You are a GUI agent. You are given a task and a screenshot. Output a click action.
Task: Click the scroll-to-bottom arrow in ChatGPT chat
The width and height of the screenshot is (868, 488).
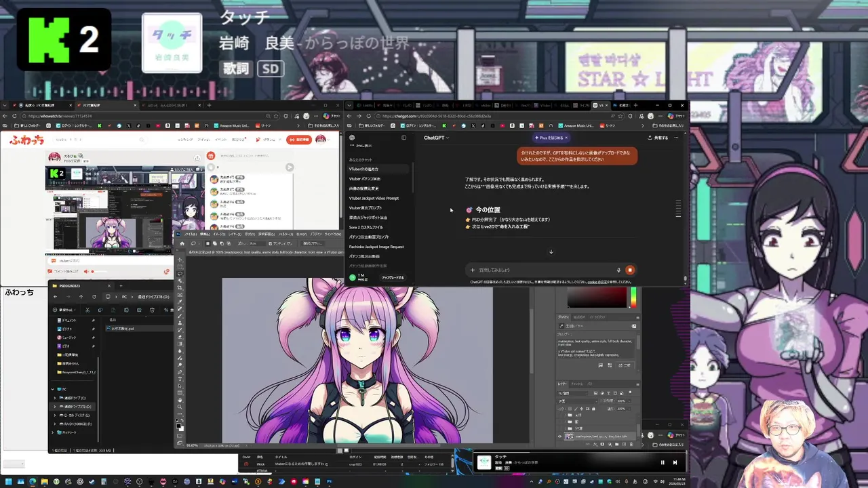click(x=551, y=252)
